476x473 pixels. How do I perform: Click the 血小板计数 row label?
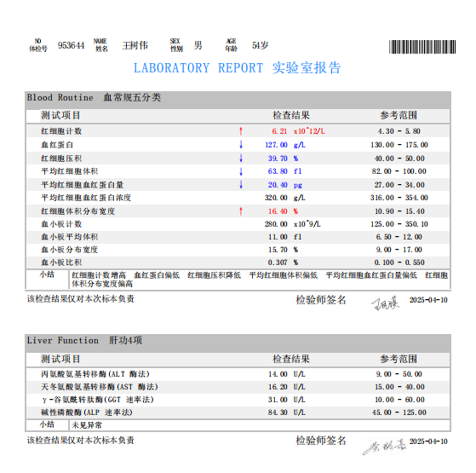click(61, 224)
